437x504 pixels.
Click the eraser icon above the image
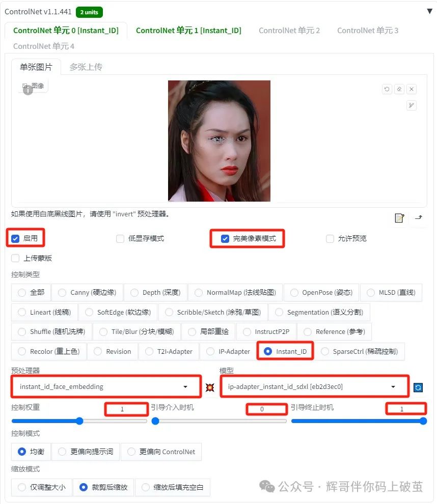point(399,89)
